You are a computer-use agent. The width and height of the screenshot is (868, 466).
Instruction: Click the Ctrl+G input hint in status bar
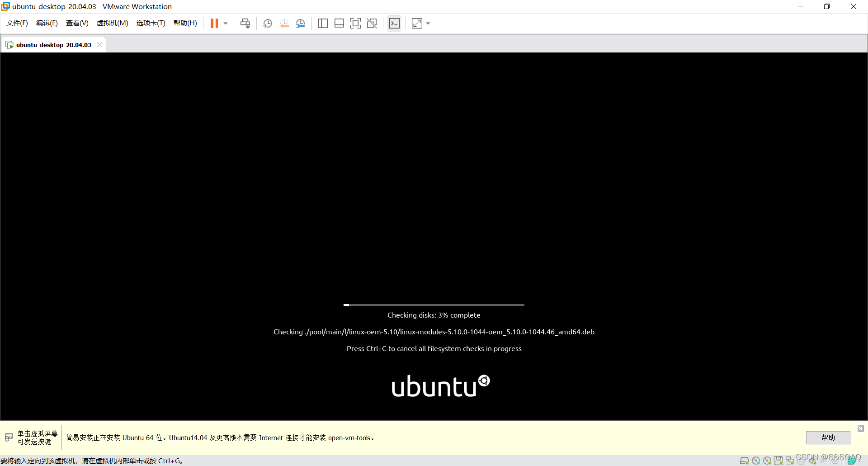[x=92, y=461]
